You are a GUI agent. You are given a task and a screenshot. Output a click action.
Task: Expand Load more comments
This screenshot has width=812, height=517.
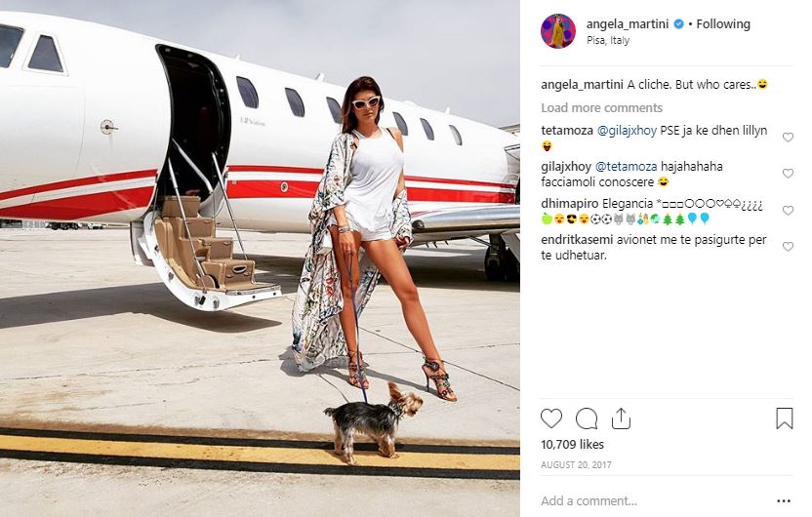click(x=601, y=107)
